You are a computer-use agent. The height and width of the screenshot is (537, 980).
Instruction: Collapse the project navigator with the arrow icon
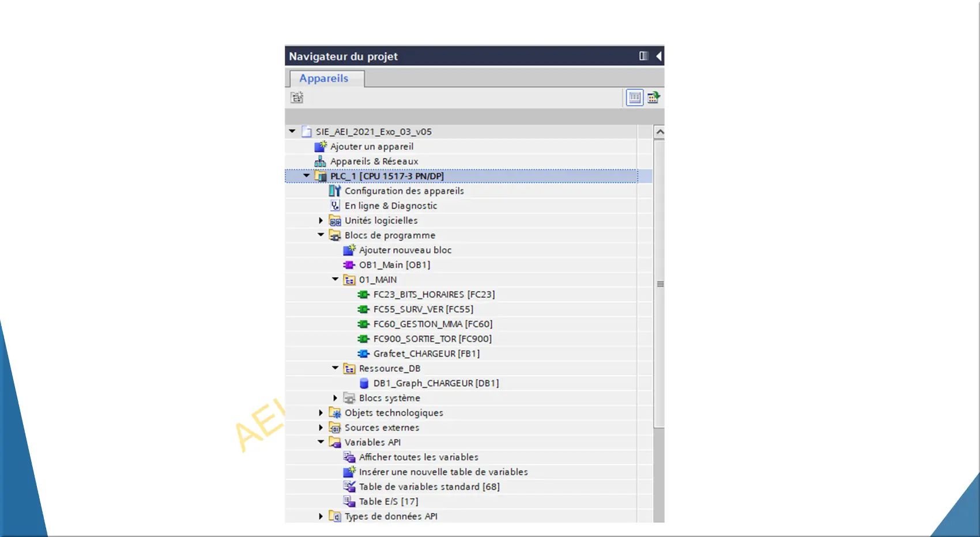pos(658,56)
